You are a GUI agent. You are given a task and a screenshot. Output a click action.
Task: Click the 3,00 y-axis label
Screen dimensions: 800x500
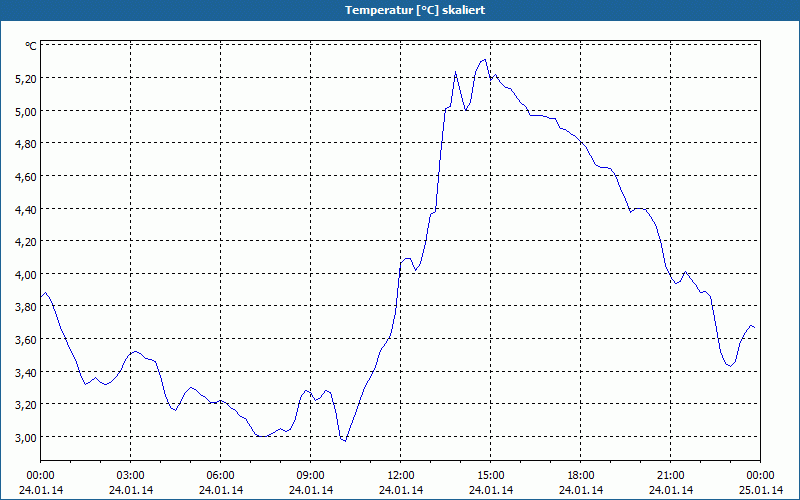(26, 437)
